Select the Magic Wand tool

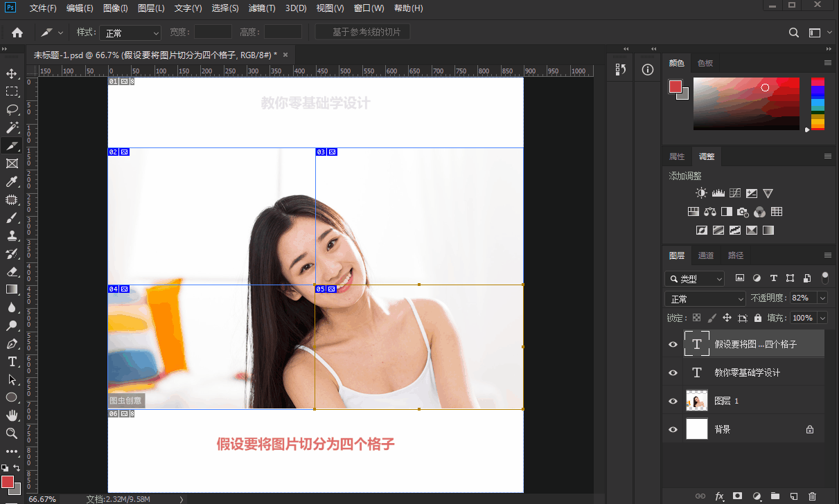12,127
